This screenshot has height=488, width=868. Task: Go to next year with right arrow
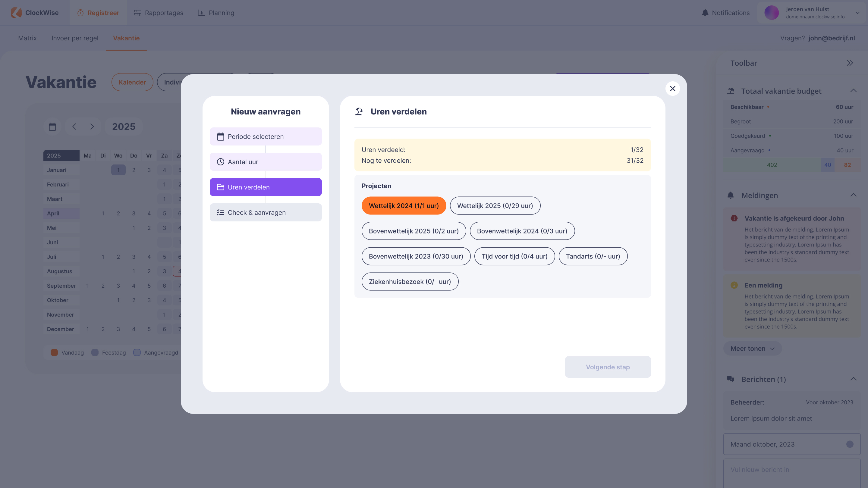92,127
